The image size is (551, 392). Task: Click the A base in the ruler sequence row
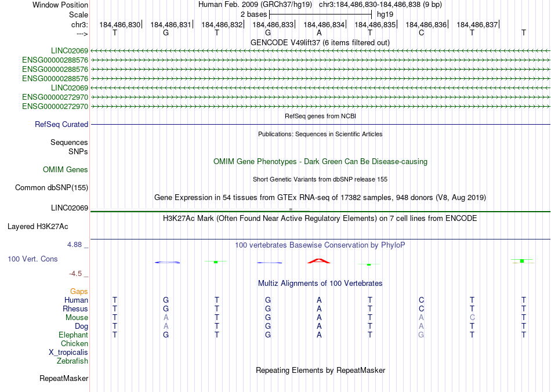click(x=319, y=32)
